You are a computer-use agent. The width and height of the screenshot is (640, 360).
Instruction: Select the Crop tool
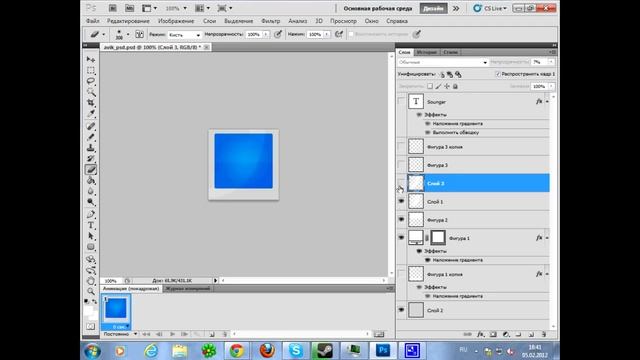coord(91,102)
